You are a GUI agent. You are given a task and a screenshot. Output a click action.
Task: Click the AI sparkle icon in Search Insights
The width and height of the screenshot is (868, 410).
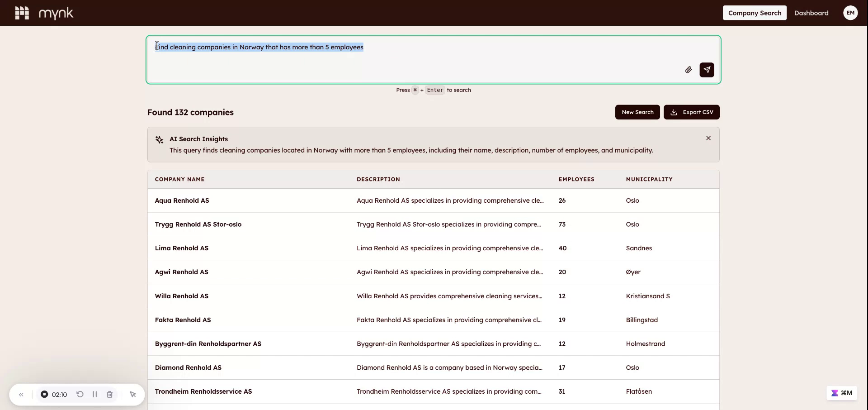click(159, 139)
